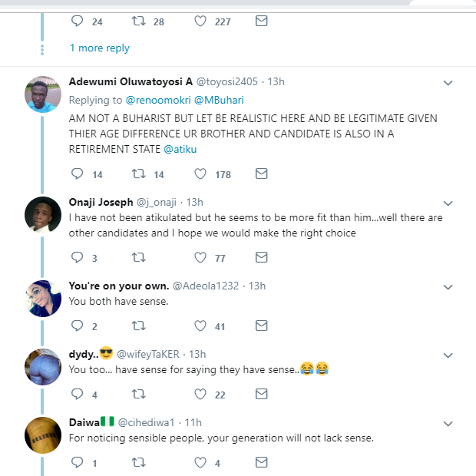Send Onaji Joseph's tweet via direct message

click(261, 257)
